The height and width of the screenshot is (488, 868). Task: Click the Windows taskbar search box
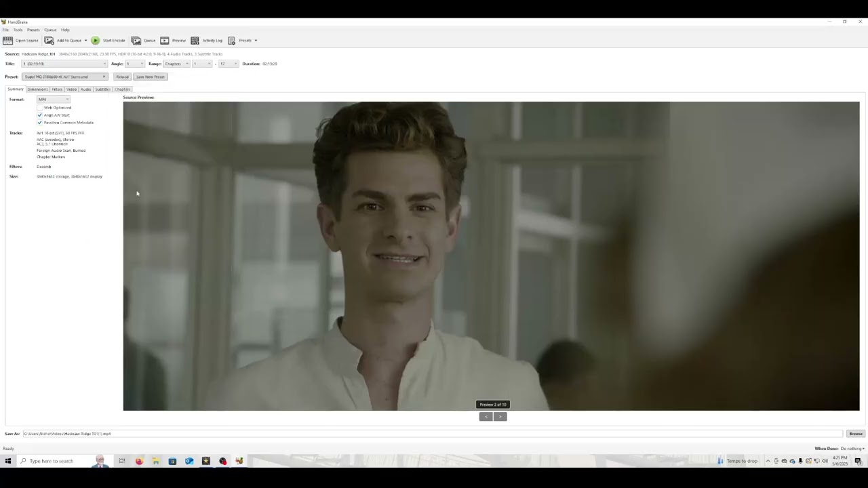pos(65,461)
